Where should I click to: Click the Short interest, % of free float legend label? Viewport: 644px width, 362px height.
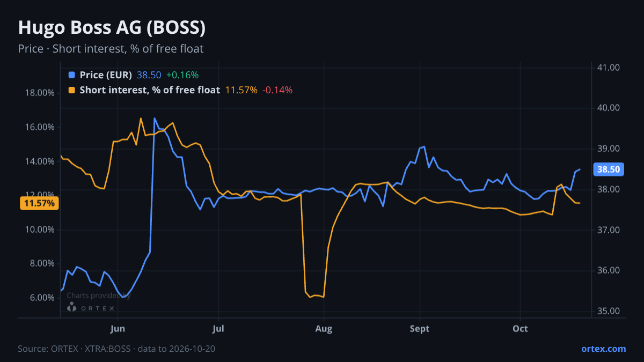point(150,90)
